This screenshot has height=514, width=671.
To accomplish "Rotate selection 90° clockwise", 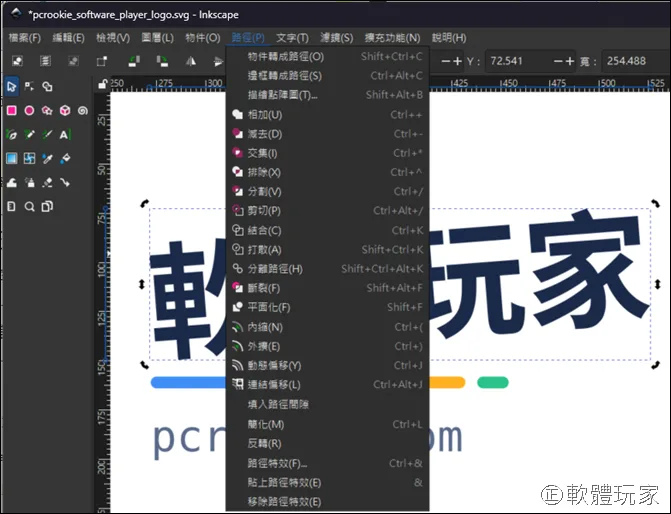I will pyautogui.click(x=162, y=61).
